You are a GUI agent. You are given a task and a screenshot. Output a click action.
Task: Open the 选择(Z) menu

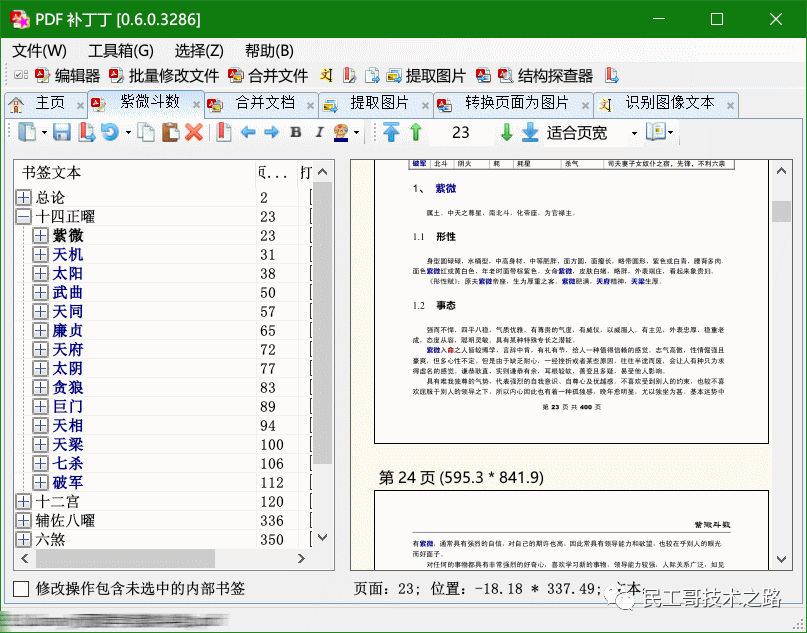pyautogui.click(x=199, y=51)
